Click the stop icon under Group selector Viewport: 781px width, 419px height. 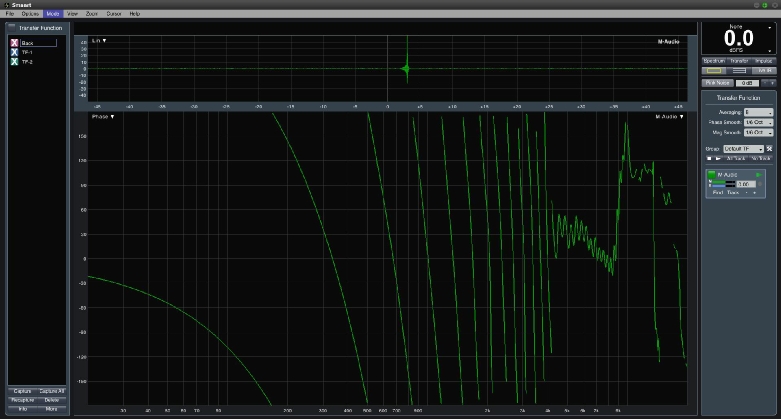[709, 158]
